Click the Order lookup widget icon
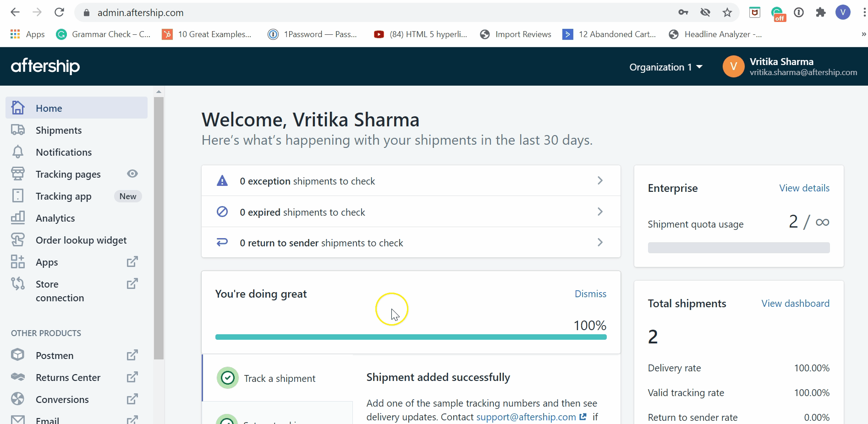Image resolution: width=868 pixels, height=424 pixels. tap(18, 240)
